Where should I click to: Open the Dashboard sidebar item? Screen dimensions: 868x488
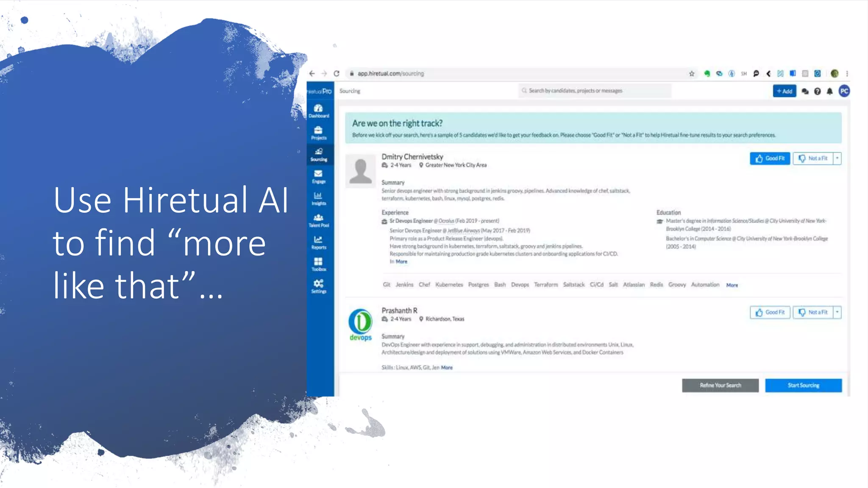coord(319,111)
